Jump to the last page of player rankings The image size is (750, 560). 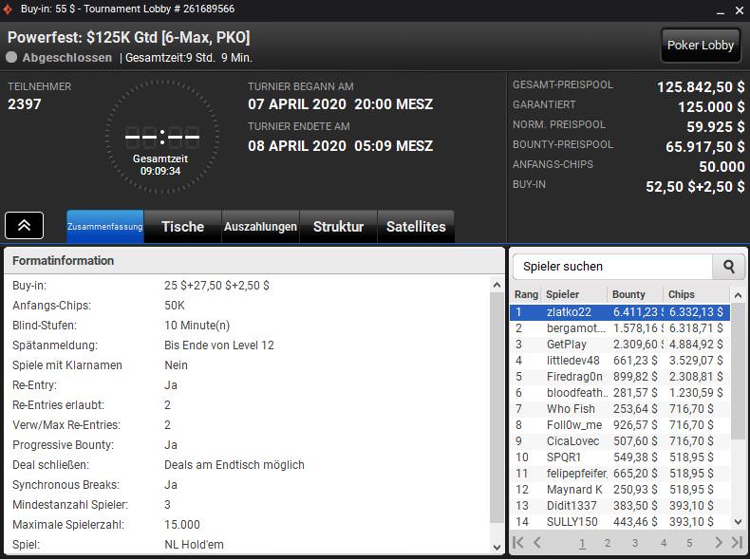click(736, 543)
